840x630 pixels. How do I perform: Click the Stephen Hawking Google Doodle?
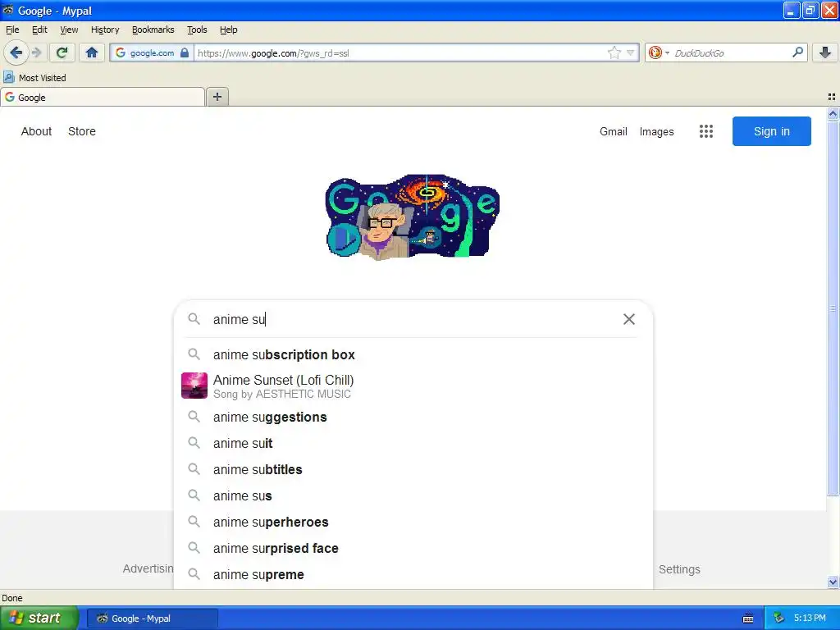coord(413,217)
